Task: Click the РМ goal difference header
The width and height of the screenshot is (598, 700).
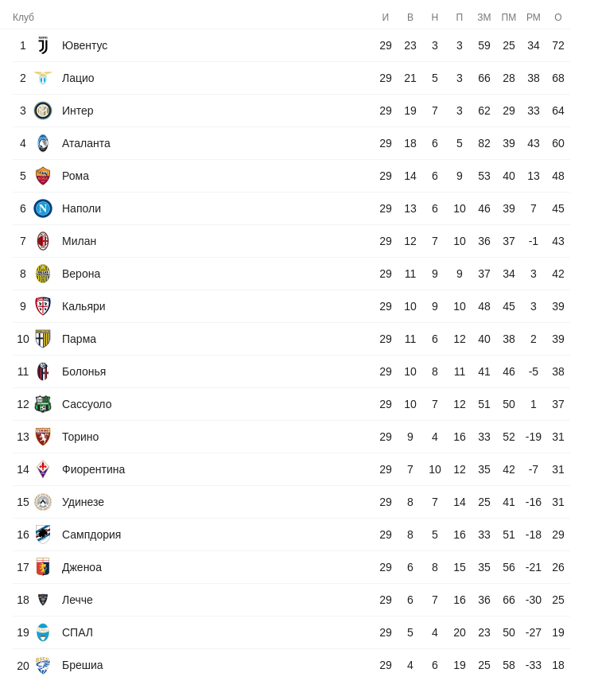Action: pos(534,17)
